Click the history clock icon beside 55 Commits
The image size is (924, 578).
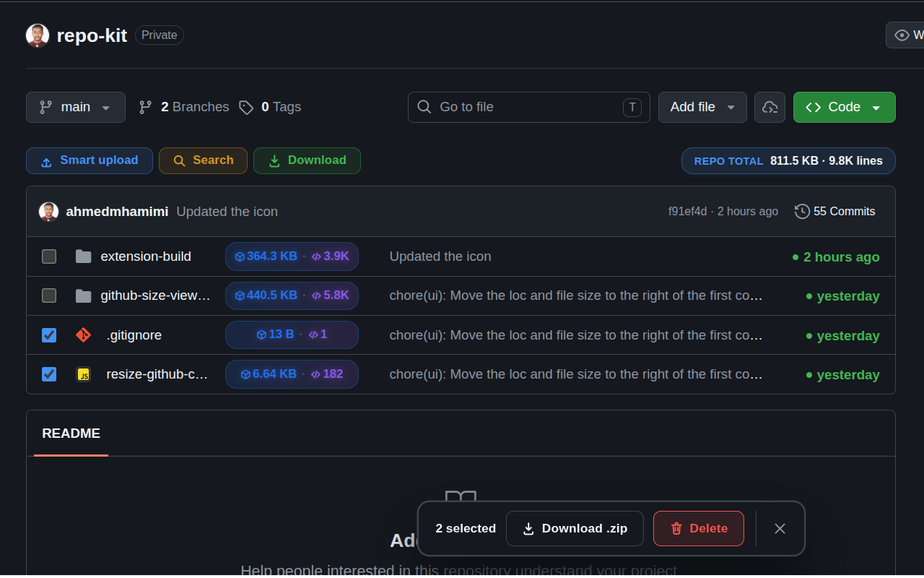pos(802,211)
